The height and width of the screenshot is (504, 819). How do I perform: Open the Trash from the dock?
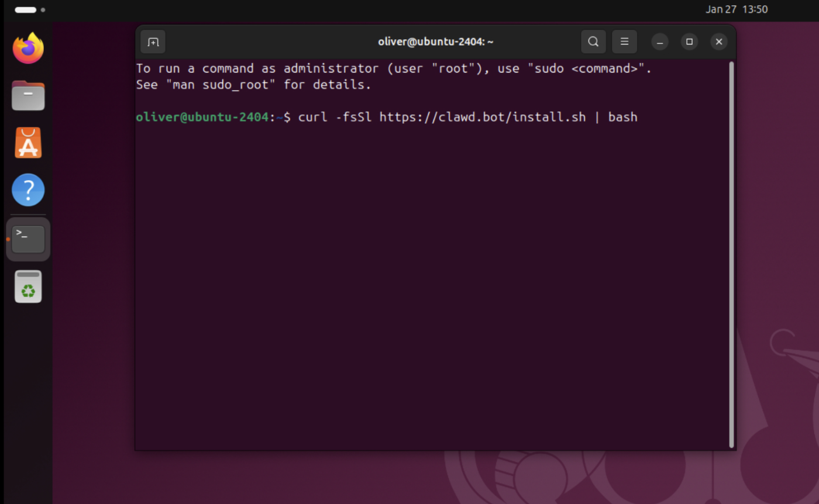point(28,286)
